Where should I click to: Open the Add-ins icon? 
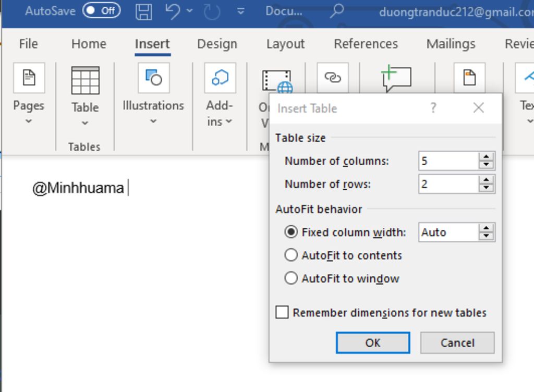[x=220, y=78]
